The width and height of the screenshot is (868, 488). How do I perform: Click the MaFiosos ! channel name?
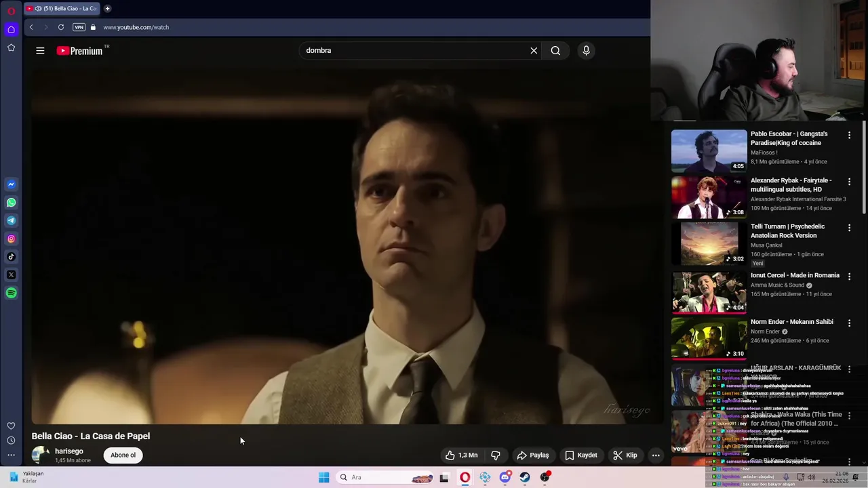click(x=766, y=153)
